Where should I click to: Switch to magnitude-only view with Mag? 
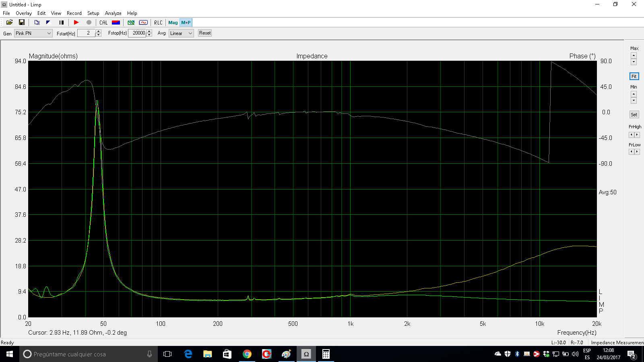(173, 23)
